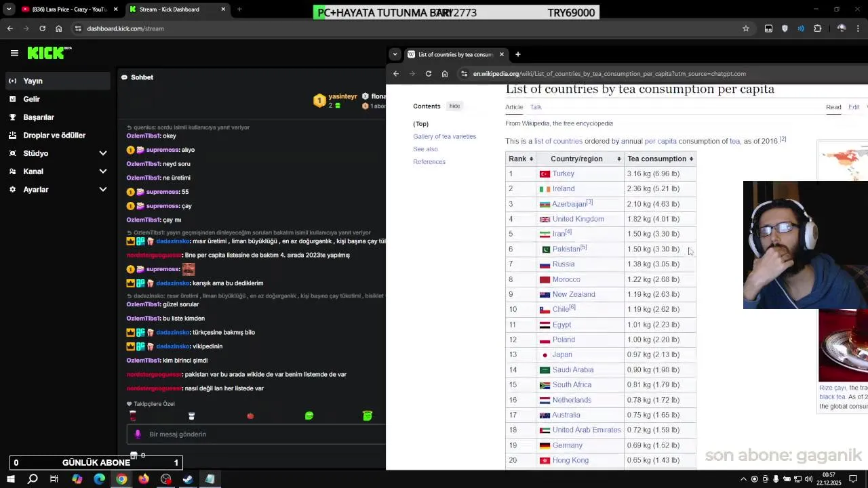Open the Rize çayı image caption link
Image resolution: width=868 pixels, height=488 pixels.
[832, 388]
